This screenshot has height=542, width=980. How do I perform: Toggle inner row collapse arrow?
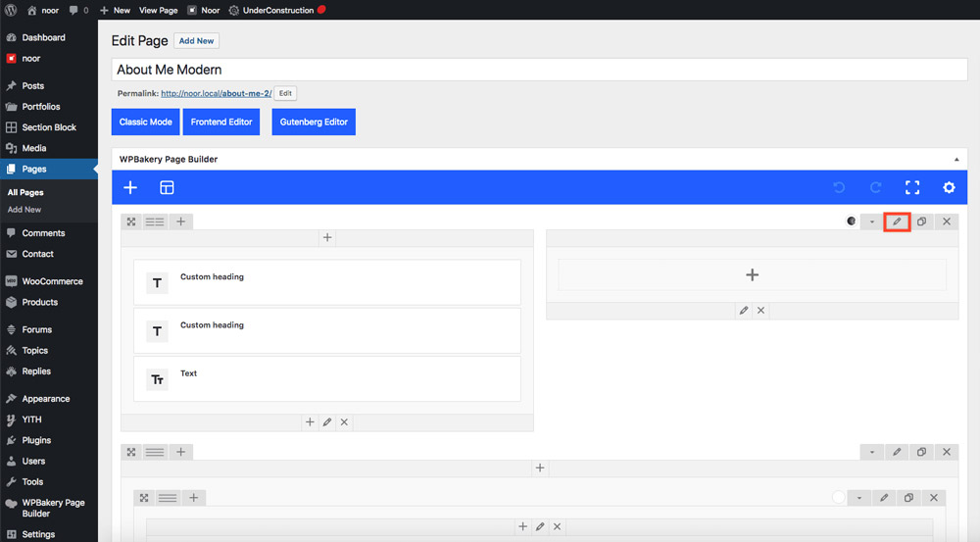tap(859, 498)
